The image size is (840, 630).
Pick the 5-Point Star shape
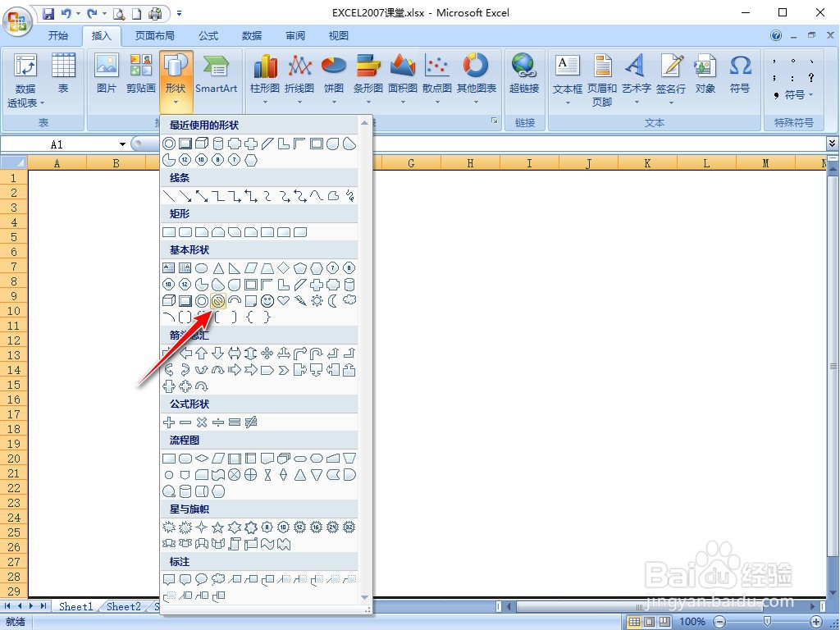coord(217,527)
